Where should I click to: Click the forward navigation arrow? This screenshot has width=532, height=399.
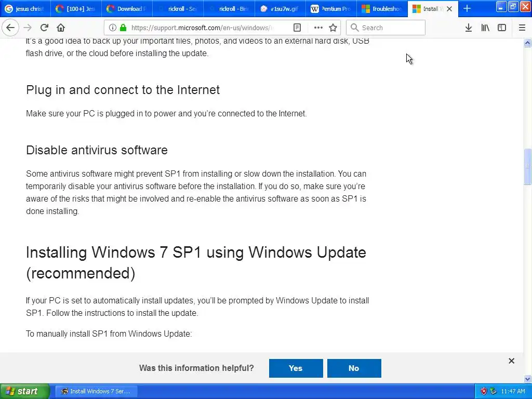tap(28, 28)
